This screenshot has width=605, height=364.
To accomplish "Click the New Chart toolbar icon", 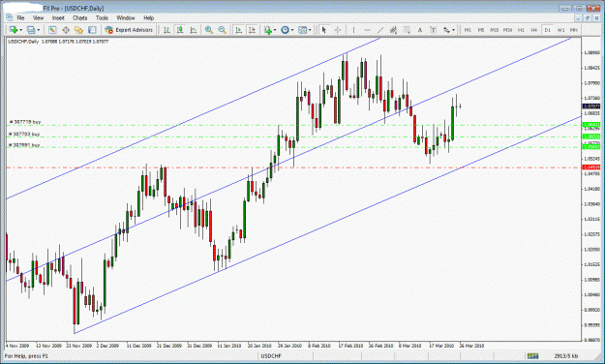I will (14, 30).
